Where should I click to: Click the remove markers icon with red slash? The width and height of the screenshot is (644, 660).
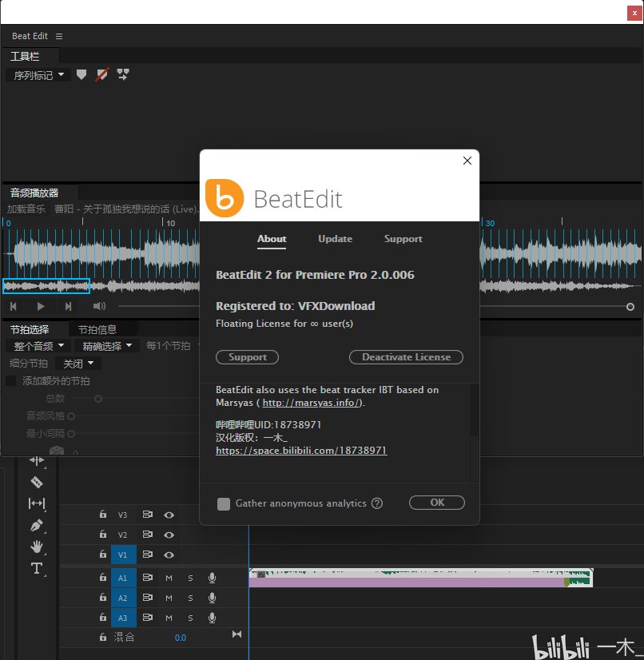click(x=101, y=75)
